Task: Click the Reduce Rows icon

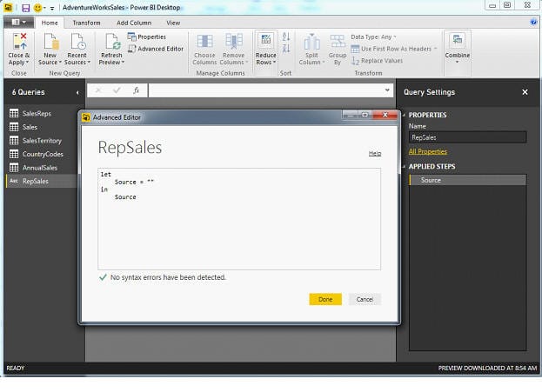Action: coord(266,40)
